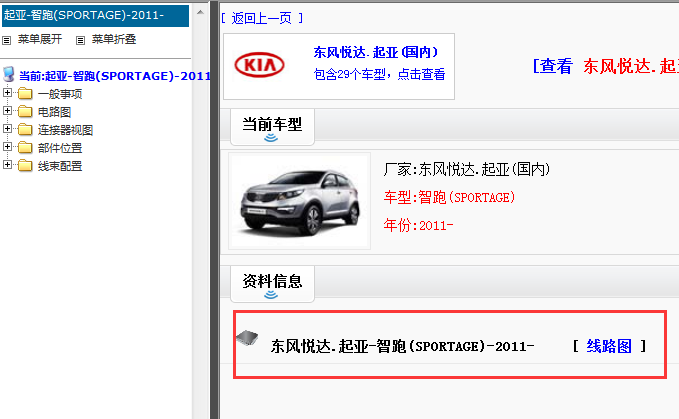Click the 连接器视图 folder icon

pos(25,129)
